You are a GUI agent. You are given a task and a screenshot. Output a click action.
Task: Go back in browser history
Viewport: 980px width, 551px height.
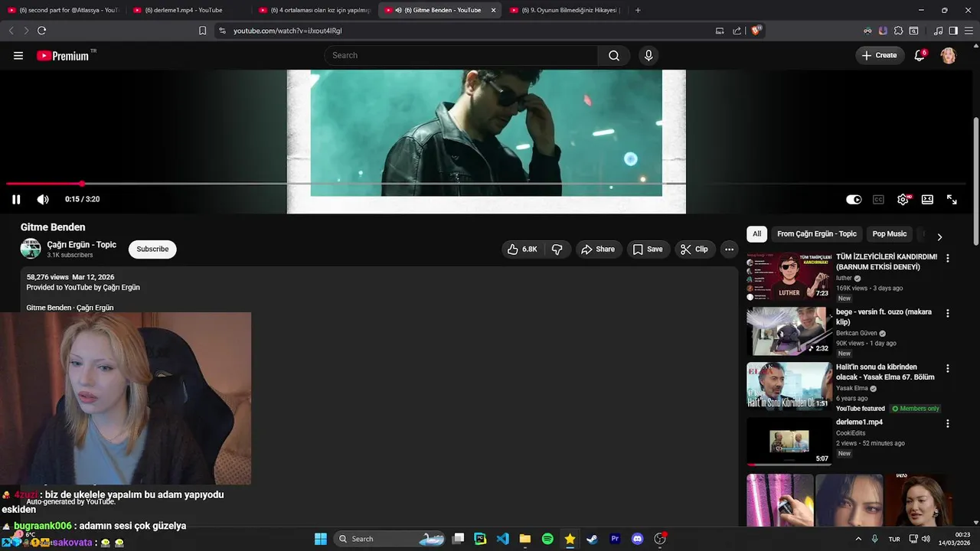point(11,31)
